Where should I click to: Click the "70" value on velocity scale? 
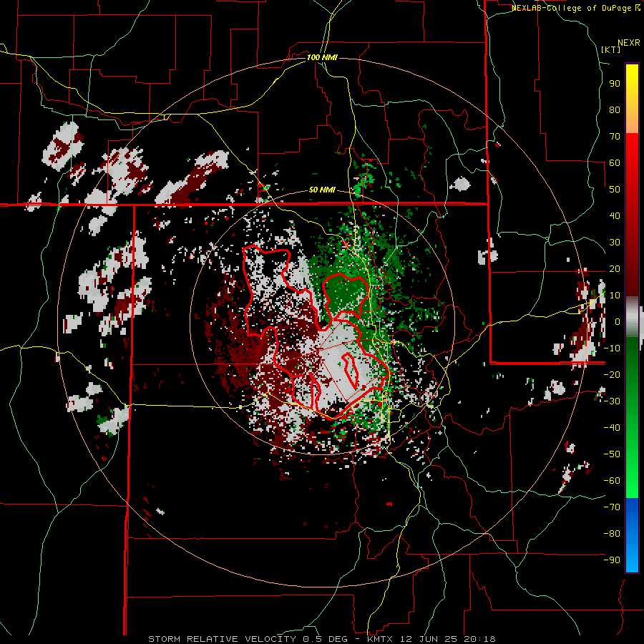[x=615, y=137]
